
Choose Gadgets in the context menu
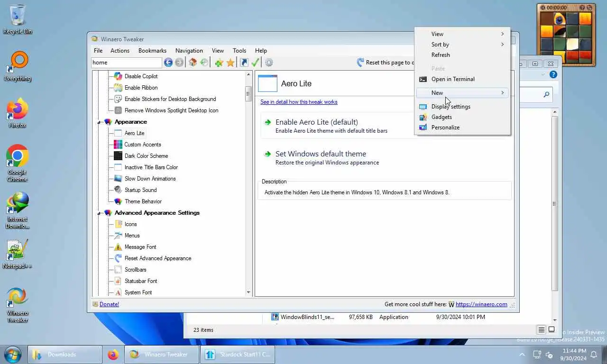pyautogui.click(x=462, y=117)
